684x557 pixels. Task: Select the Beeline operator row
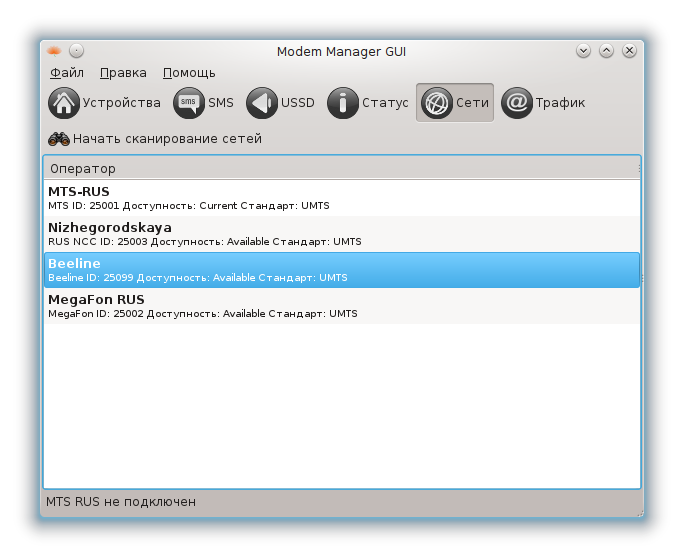pos(342,270)
